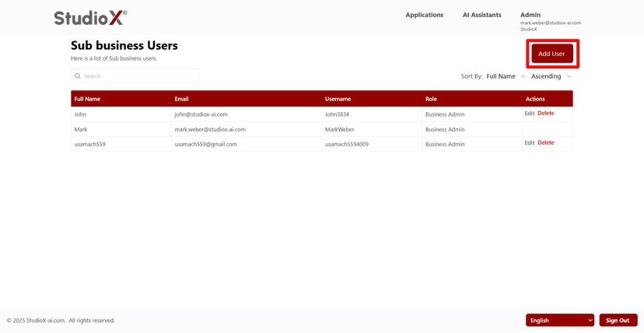Viewport: 644px width, 333px height.
Task: Click the Add User button
Action: pyautogui.click(x=551, y=54)
